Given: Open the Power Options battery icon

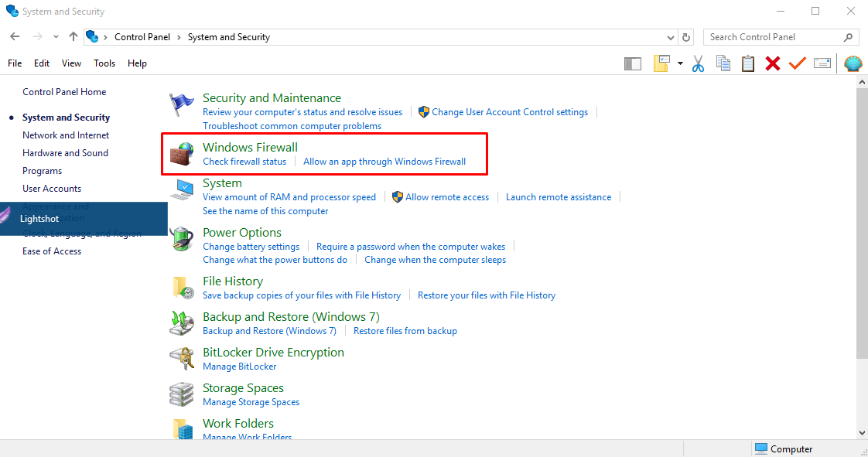Looking at the screenshot, I should tap(182, 238).
